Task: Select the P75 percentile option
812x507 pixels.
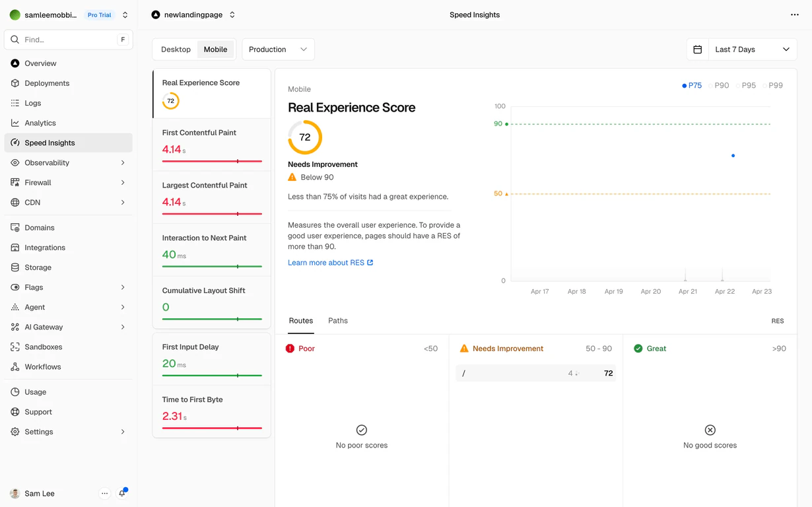Action: pos(692,85)
